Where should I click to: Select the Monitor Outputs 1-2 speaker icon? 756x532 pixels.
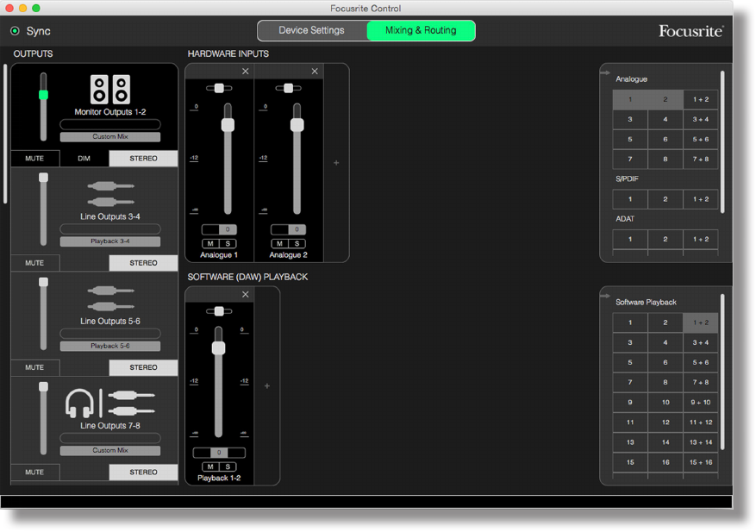coord(110,89)
